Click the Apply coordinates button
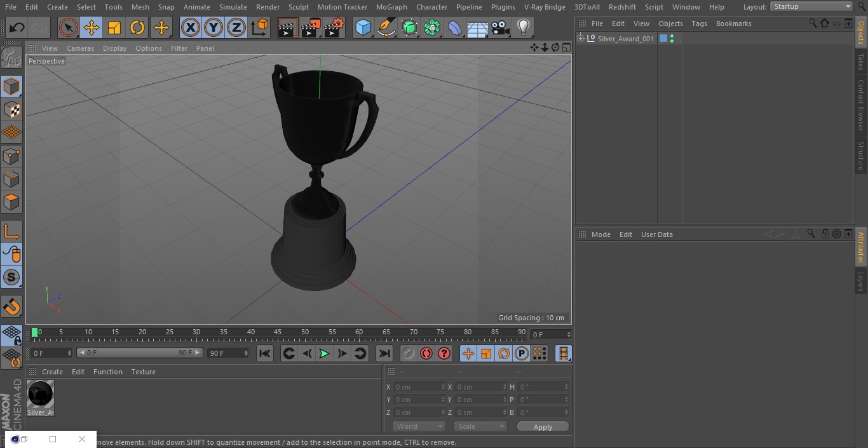868x448 pixels. point(543,427)
